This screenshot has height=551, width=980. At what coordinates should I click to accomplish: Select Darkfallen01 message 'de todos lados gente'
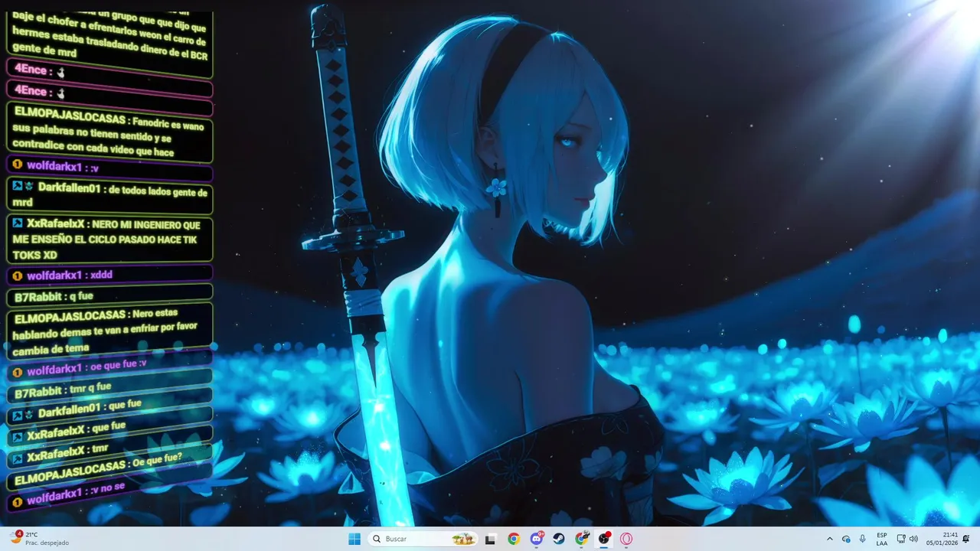(109, 197)
